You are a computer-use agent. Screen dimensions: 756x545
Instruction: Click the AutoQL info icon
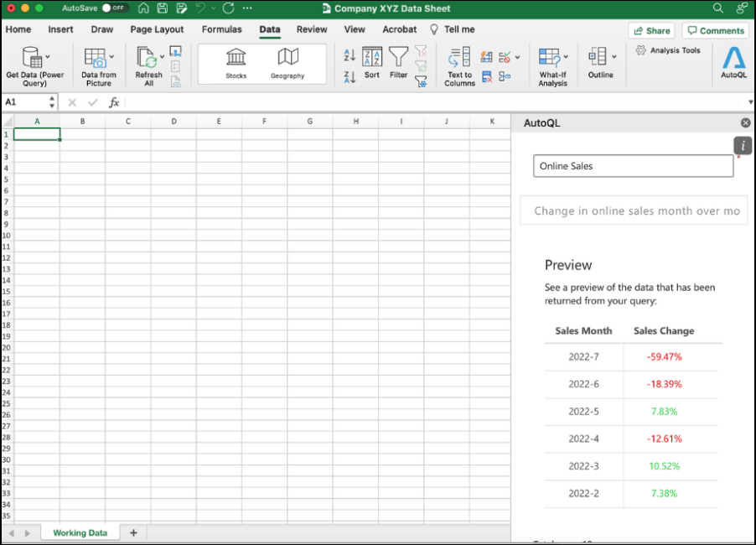coord(743,145)
